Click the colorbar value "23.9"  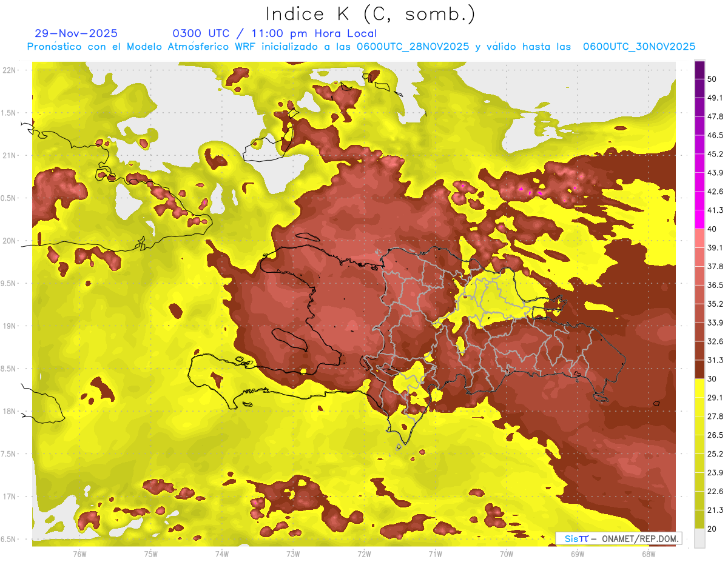(x=715, y=472)
